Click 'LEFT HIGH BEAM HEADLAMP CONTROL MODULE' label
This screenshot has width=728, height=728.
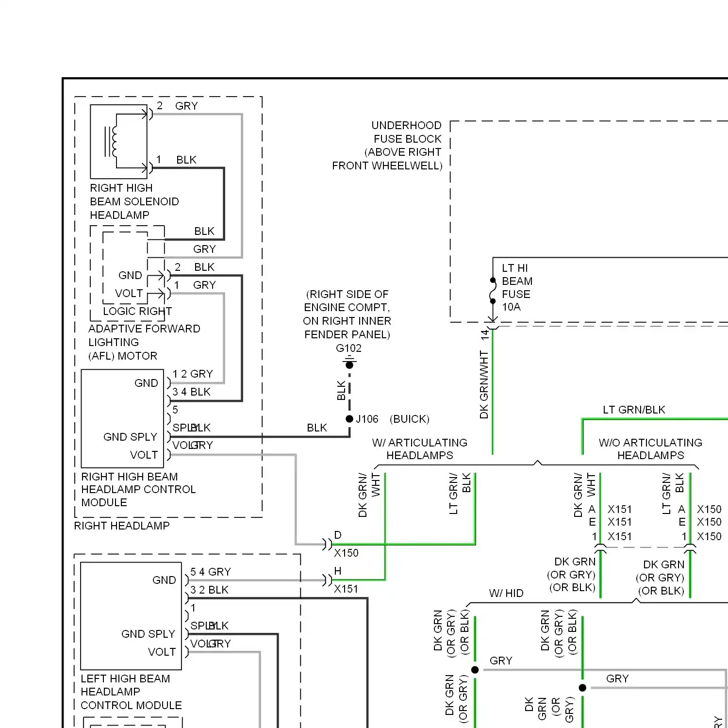[x=131, y=692]
